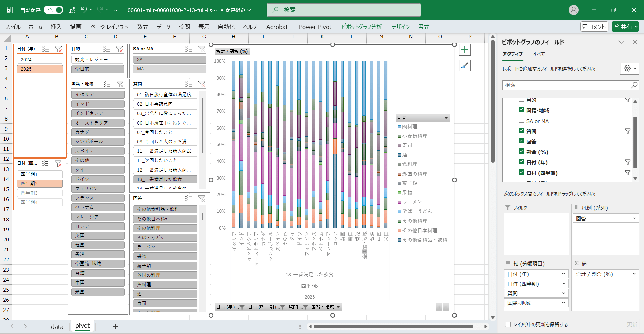
Task: Click the コメント button
Action: coord(594,27)
